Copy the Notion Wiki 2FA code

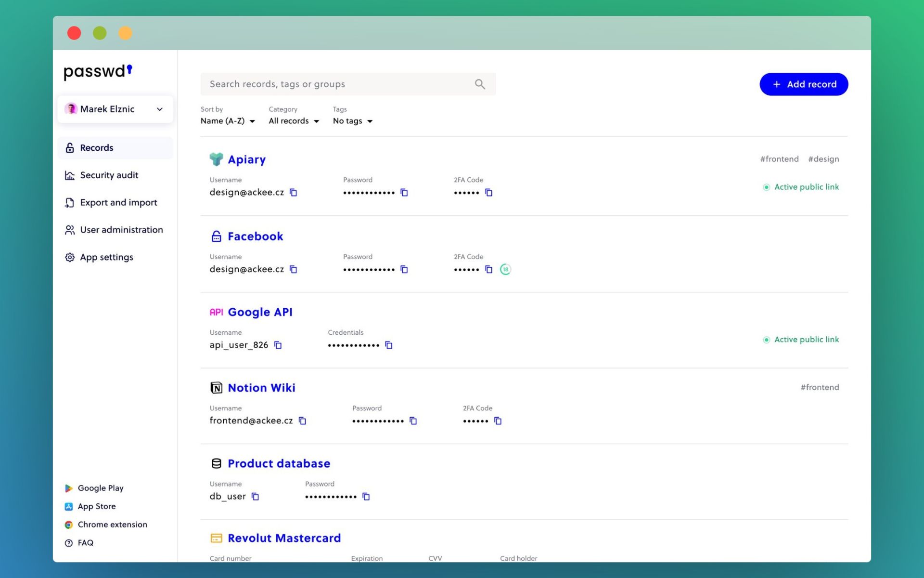pos(498,421)
